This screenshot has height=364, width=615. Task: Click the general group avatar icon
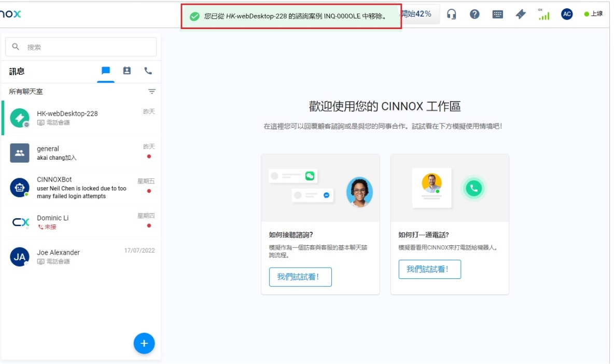[20, 153]
